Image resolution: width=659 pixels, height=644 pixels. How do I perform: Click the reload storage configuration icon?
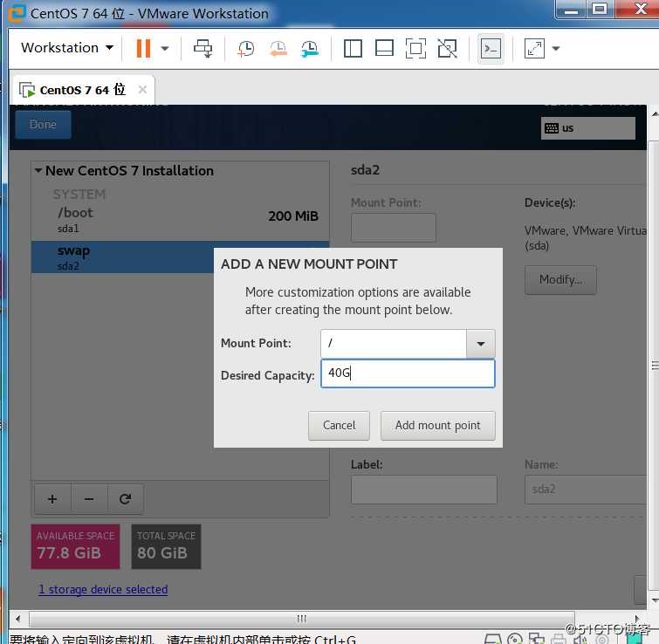(125, 499)
